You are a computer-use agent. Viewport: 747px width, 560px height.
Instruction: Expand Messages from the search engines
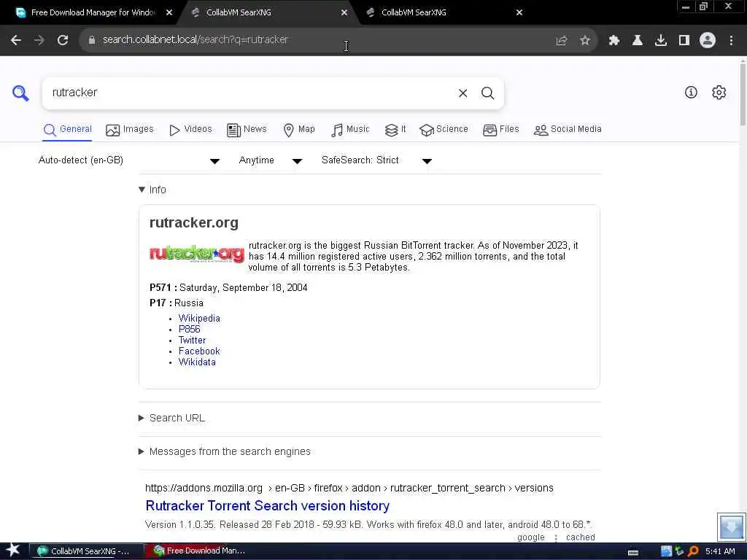tap(225, 451)
